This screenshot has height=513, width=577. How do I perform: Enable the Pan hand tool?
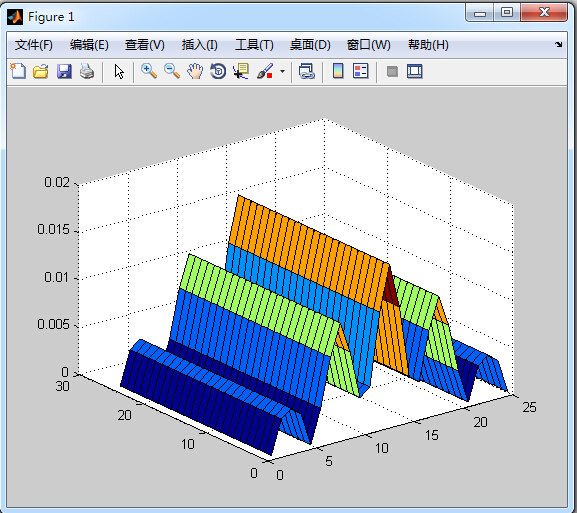click(195, 71)
